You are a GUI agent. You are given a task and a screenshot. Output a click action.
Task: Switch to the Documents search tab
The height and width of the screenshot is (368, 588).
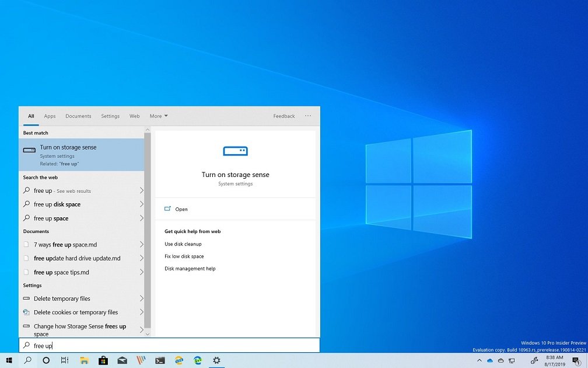(x=78, y=116)
